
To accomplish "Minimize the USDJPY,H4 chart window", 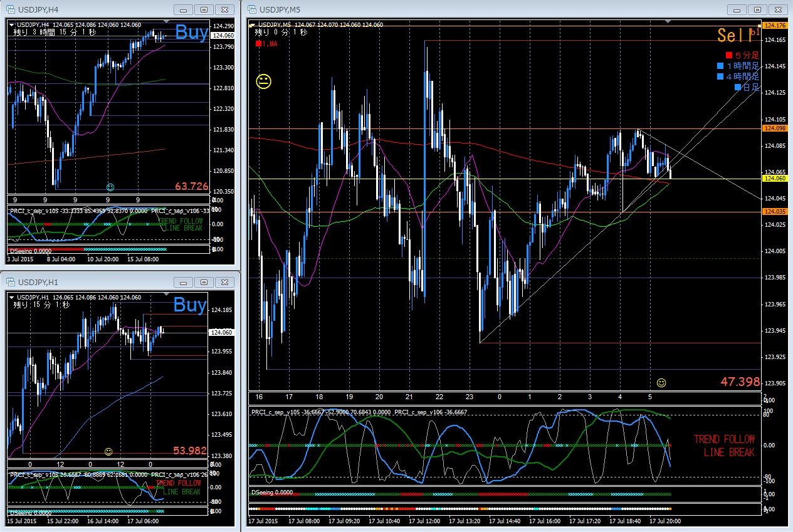I will pos(183,9).
